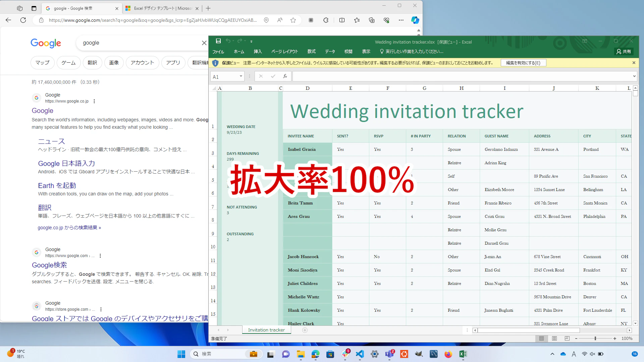Open the Edge Copilot icon
Viewport: 644px width, 362px height.
(415, 20)
